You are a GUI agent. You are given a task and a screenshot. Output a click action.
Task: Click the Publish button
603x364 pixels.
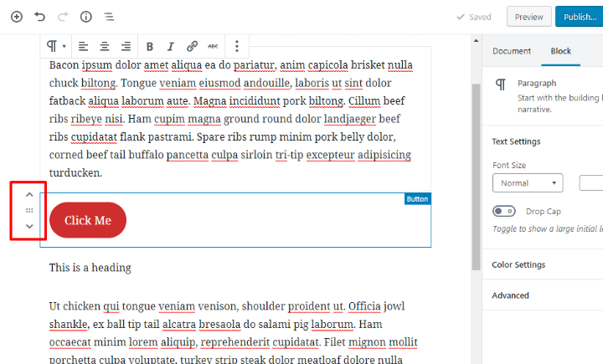coord(580,17)
